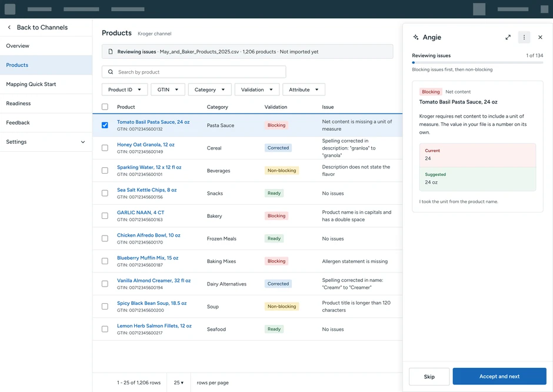Expand the Settings sidebar section
The image size is (553, 392).
tap(46, 142)
